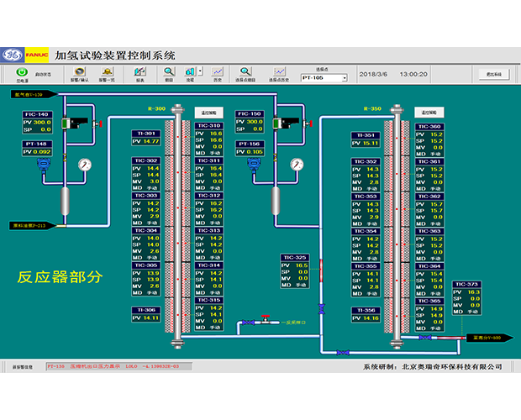Open the selected-point history trend icon
This screenshot has width=521, height=420.
point(279,71)
